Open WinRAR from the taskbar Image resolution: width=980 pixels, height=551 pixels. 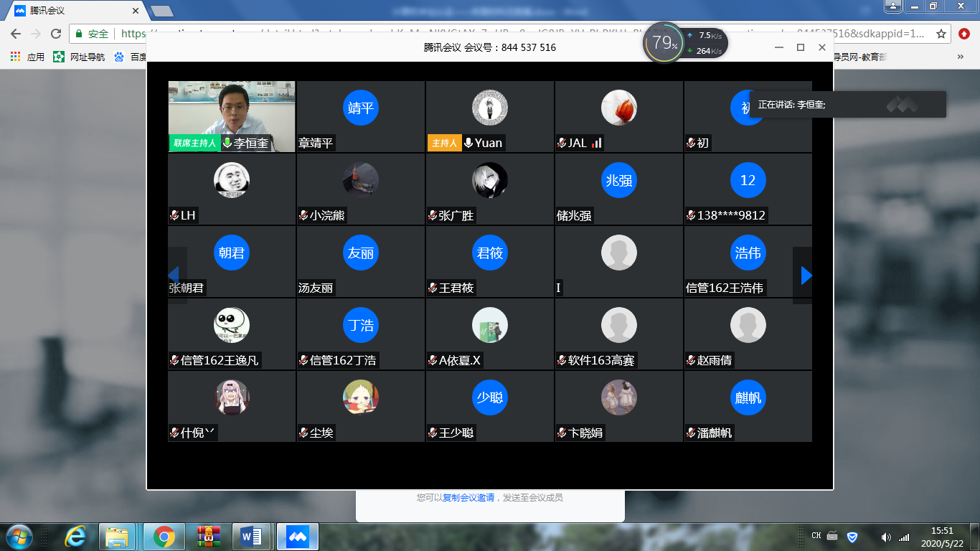[x=209, y=536]
